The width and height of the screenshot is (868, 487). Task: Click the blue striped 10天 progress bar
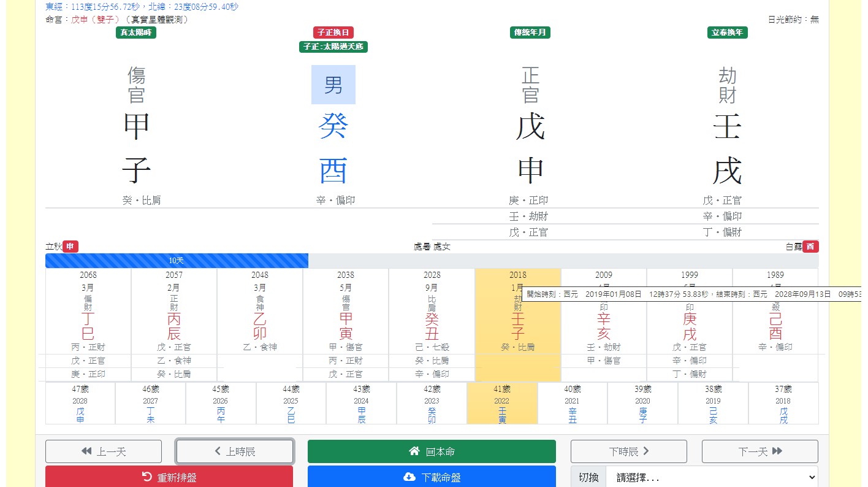click(x=177, y=261)
